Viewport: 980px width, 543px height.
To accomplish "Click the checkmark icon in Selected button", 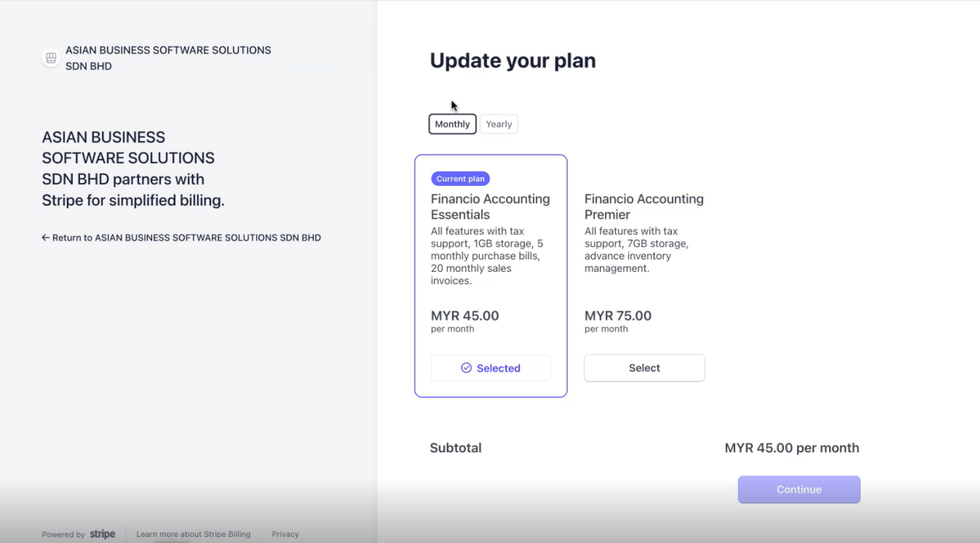I will tap(467, 368).
